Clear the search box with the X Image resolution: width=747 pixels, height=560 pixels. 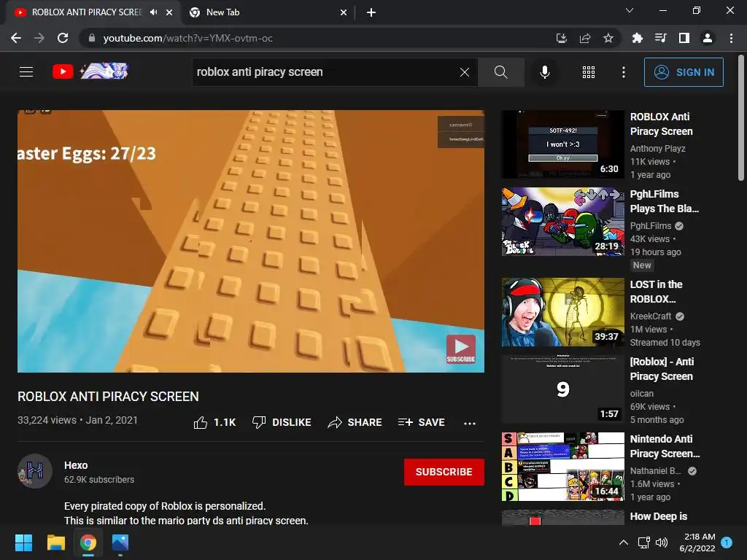pos(465,72)
